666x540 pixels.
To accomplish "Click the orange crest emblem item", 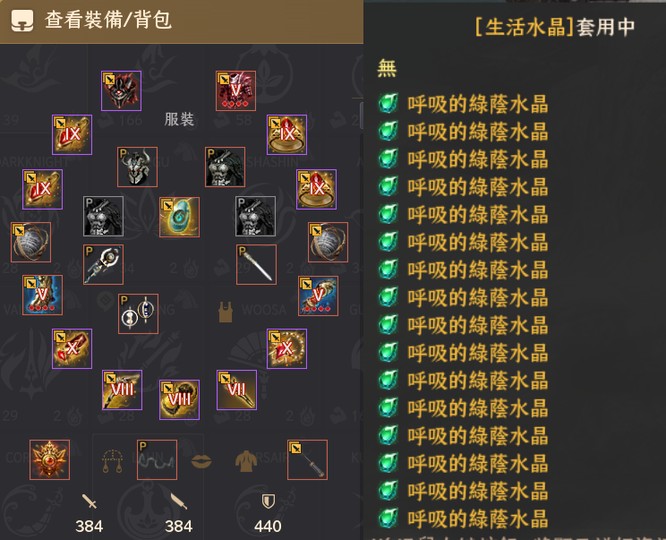I will pos(50,460).
